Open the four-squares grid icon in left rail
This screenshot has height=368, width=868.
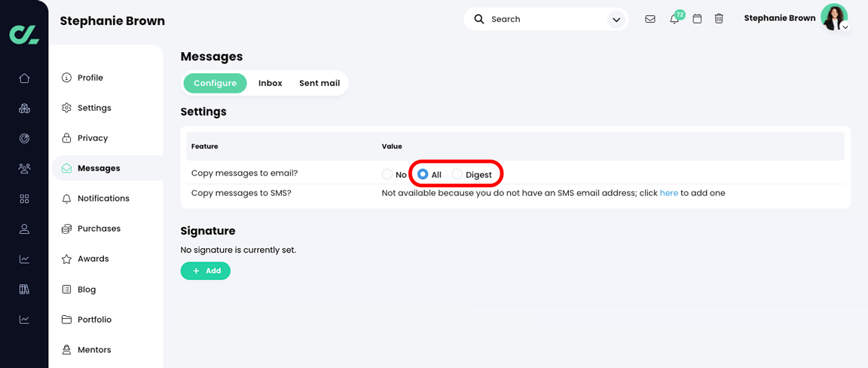[24, 198]
